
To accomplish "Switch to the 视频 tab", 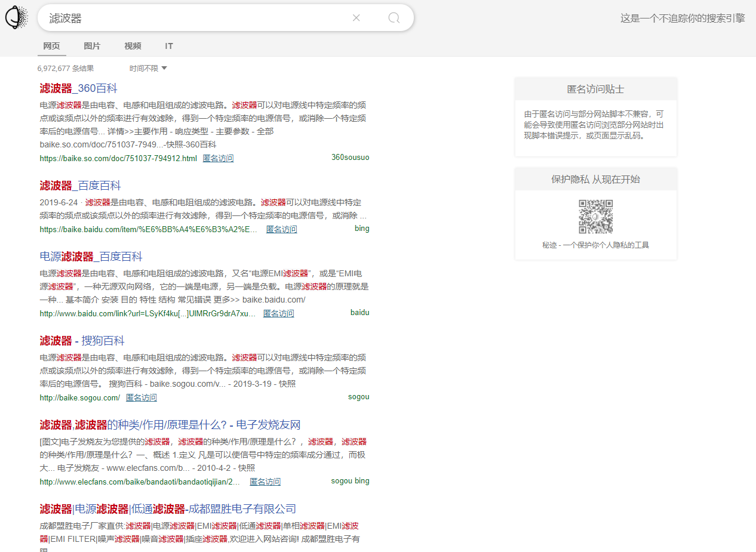I will 133,46.
